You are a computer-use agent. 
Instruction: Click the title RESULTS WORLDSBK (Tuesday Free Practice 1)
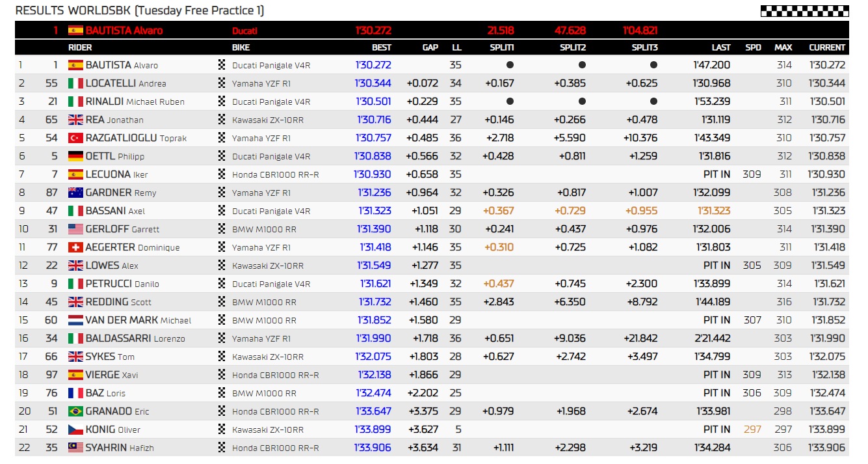coord(140,10)
